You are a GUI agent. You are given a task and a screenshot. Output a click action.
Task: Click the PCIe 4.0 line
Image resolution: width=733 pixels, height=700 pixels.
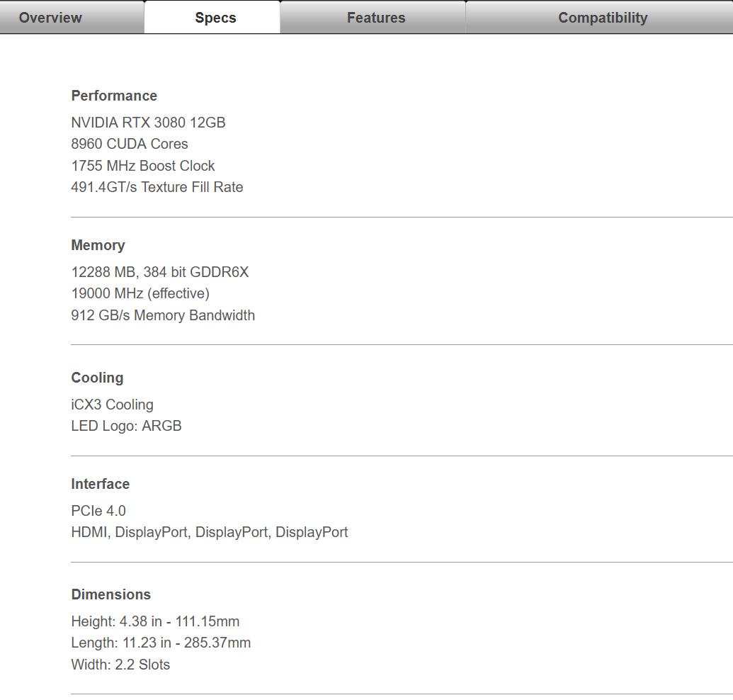click(x=98, y=511)
